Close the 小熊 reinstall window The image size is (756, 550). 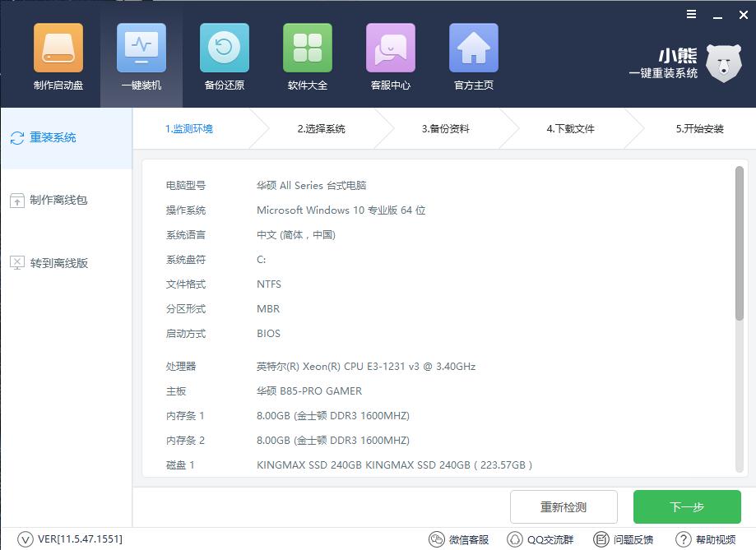click(x=744, y=15)
